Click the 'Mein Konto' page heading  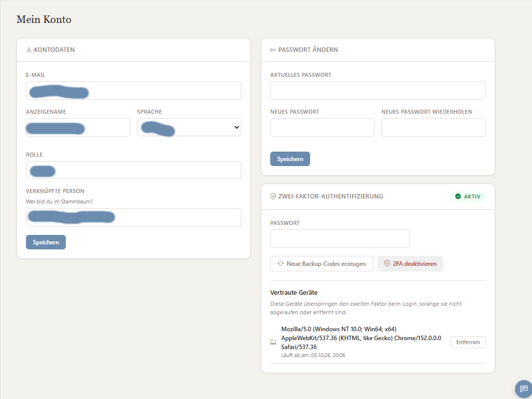[44, 19]
